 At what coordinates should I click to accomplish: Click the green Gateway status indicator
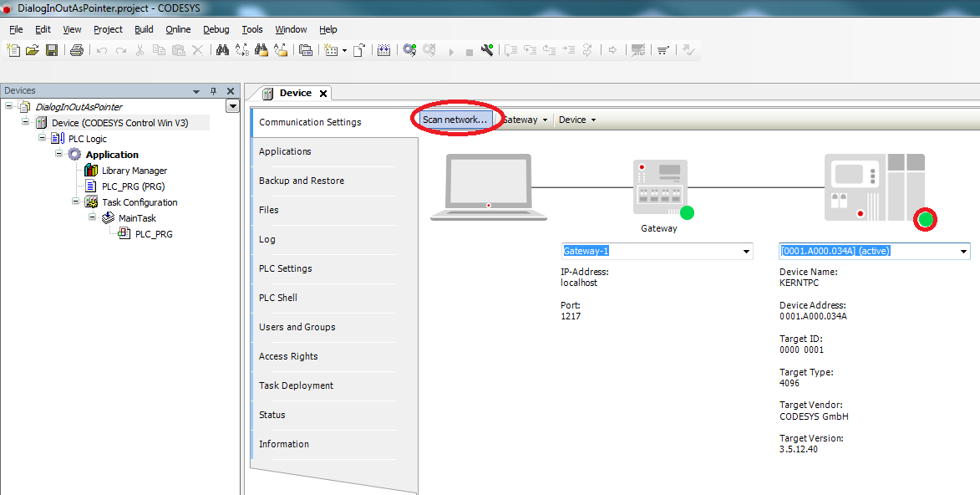[687, 212]
